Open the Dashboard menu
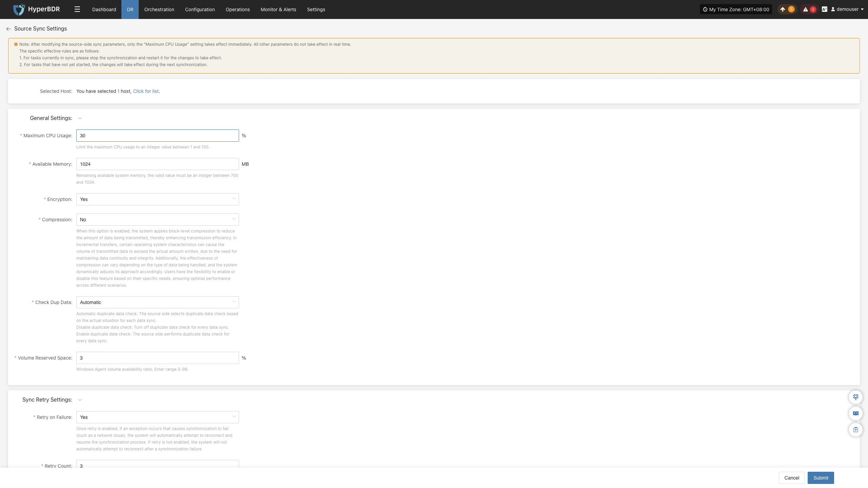The image size is (868, 488). click(x=104, y=9)
